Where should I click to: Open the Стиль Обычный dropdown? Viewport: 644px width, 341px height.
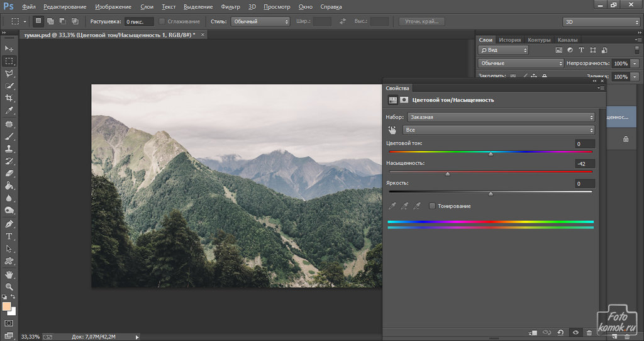click(x=260, y=21)
